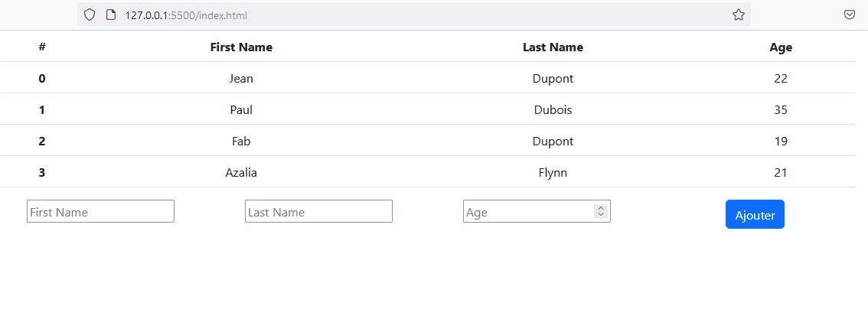This screenshot has height=332, width=868.
Task: Focus the First Name input field
Action: pos(101,211)
